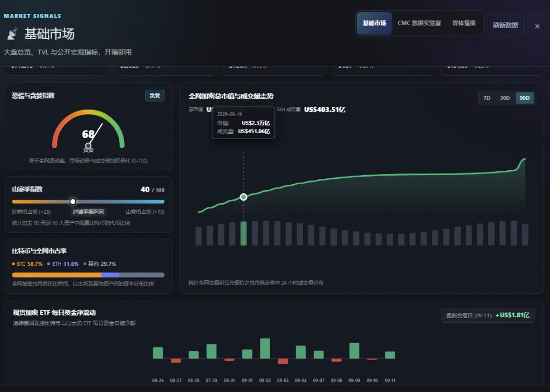
Task: Click the "山寨币占优 (>75)" label
Action: 145,212
